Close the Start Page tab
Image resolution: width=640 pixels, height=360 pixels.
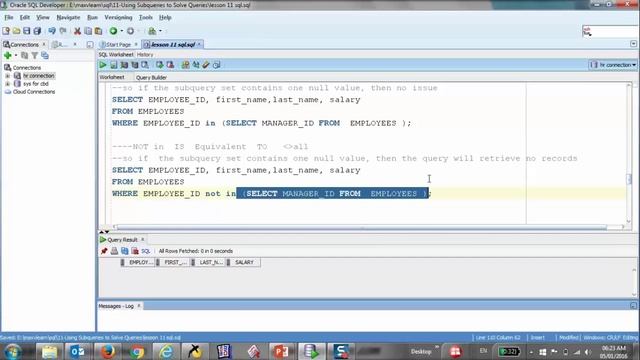click(136, 44)
